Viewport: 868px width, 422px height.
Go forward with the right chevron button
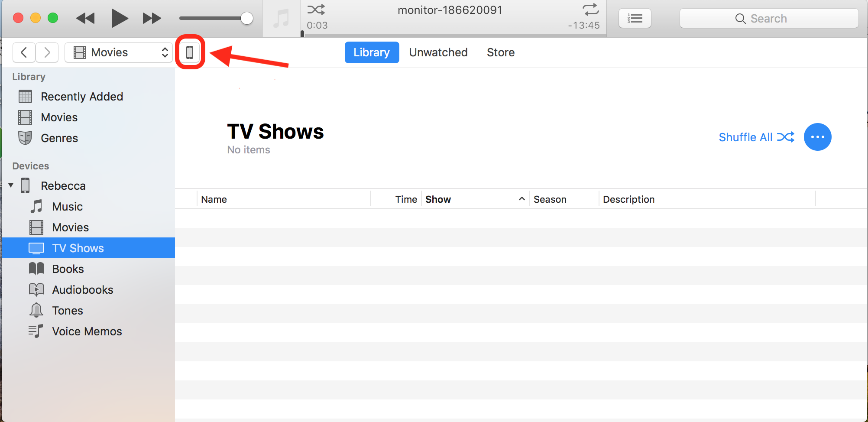coord(47,52)
